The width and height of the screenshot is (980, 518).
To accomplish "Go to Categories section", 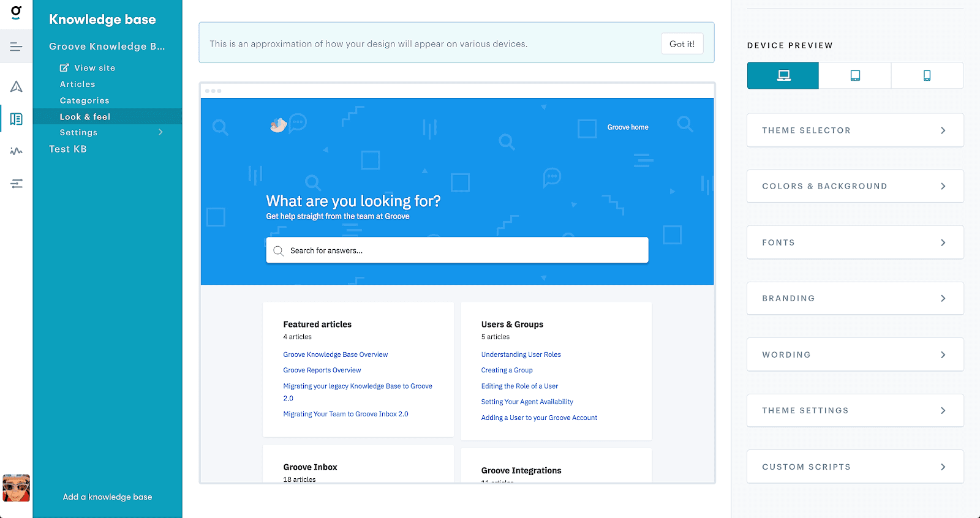I will click(85, 100).
